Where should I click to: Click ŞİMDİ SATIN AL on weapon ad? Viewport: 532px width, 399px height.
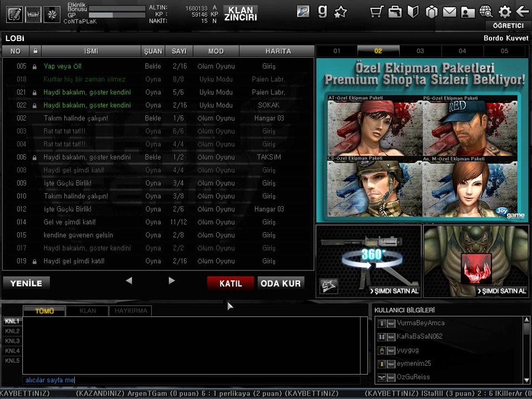(394, 291)
